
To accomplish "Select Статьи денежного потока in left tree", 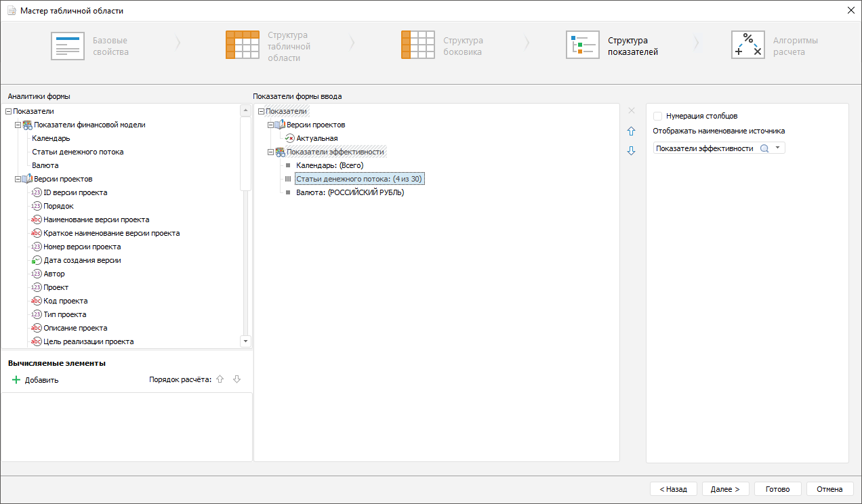I will coord(78,152).
